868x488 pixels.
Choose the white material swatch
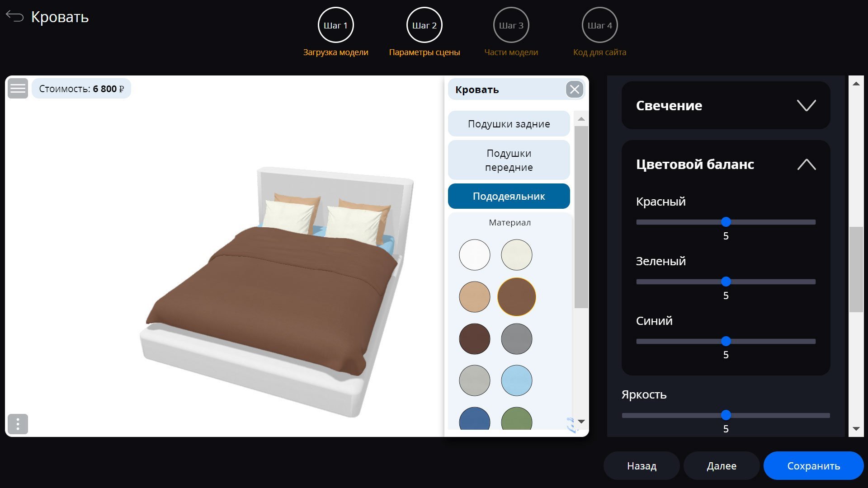pyautogui.click(x=475, y=255)
